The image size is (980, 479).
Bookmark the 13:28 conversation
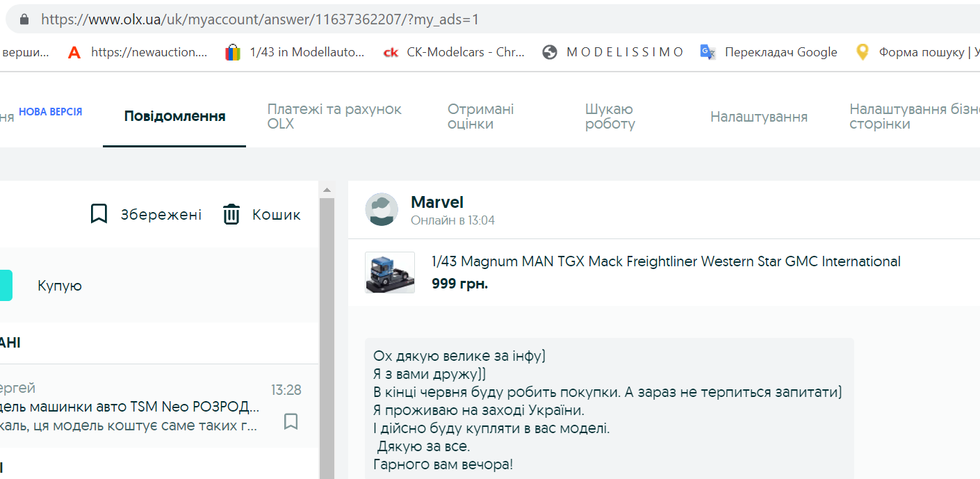coord(291,421)
